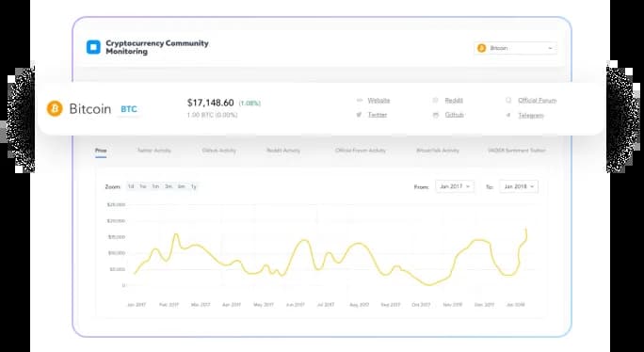This screenshot has height=352, width=644.
Task: Open the Github link
Action: (454, 115)
